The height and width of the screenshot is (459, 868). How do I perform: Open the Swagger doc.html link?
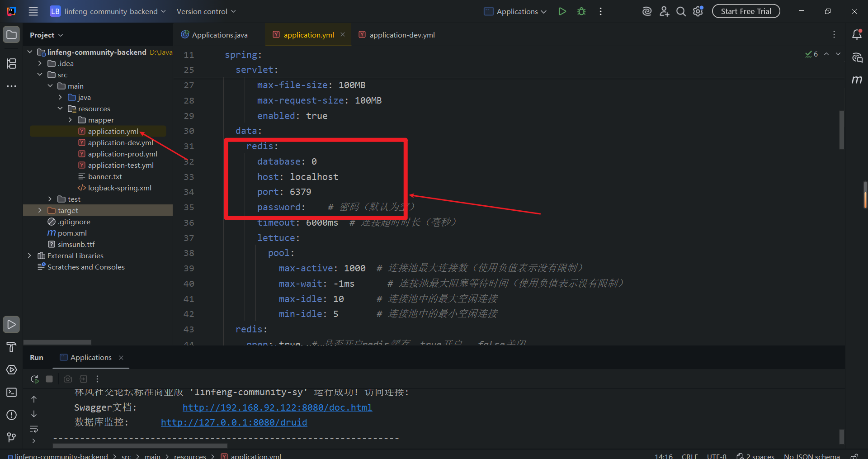click(x=277, y=407)
